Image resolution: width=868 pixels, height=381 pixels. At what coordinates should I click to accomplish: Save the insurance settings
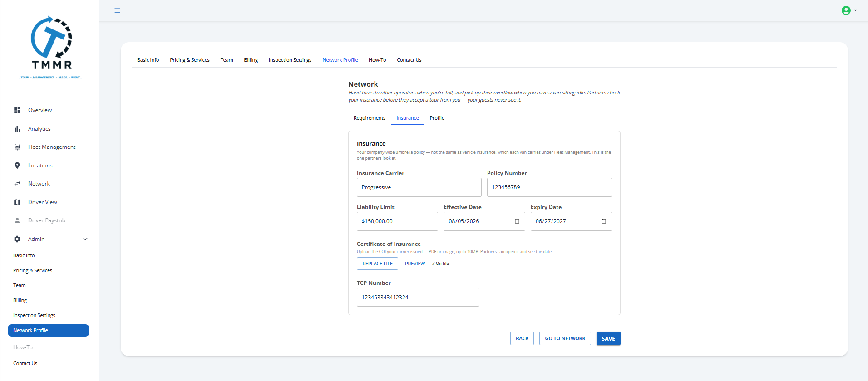coord(608,338)
